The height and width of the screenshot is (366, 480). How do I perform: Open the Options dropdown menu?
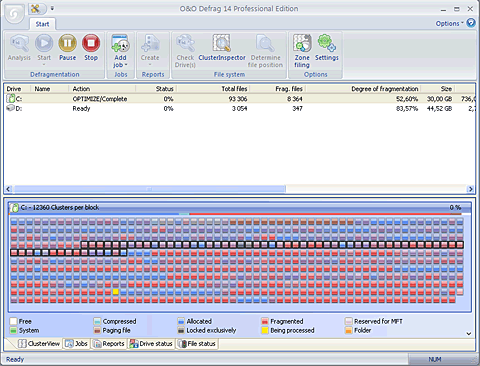click(x=449, y=23)
